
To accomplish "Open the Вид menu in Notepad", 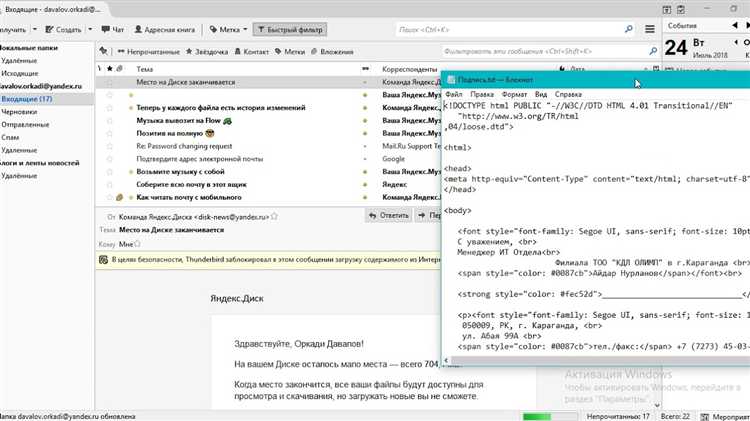I will pyautogui.click(x=540, y=94).
